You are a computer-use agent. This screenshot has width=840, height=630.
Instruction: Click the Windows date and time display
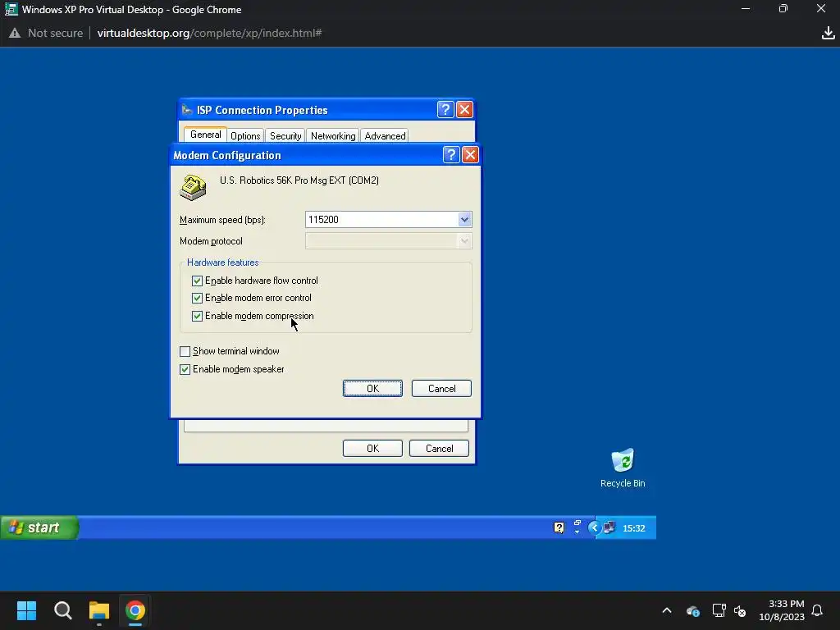782,610
